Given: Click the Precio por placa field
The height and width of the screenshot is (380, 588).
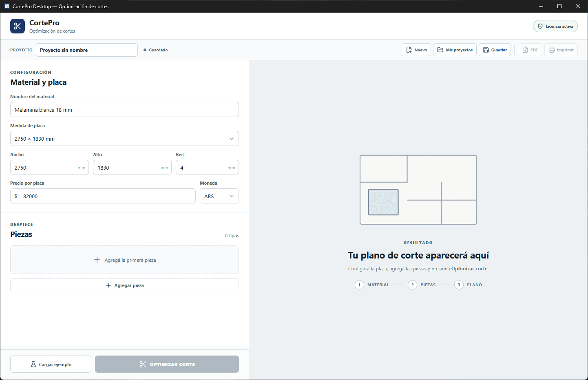Looking at the screenshot, I should tap(103, 196).
